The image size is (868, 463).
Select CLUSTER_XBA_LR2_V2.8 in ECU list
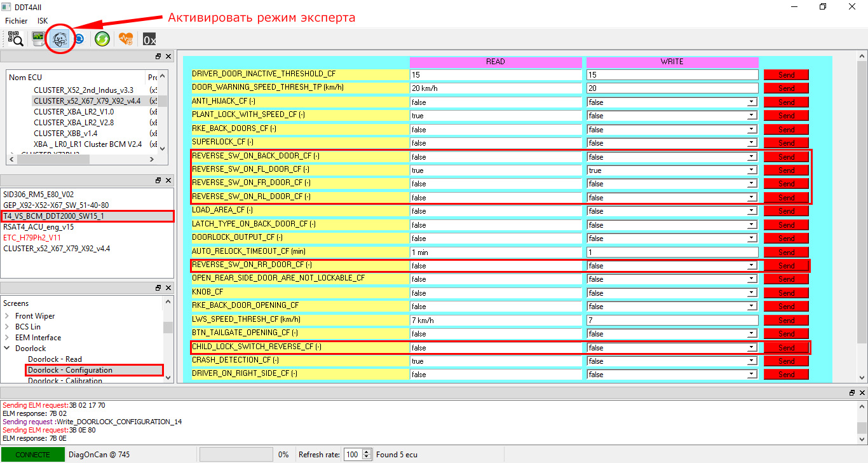(x=74, y=122)
